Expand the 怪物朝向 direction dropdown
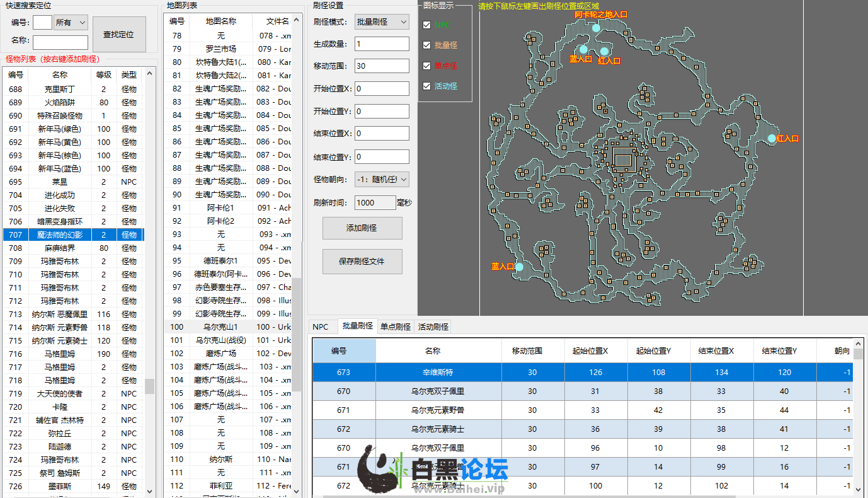The image size is (868, 498). click(x=382, y=180)
